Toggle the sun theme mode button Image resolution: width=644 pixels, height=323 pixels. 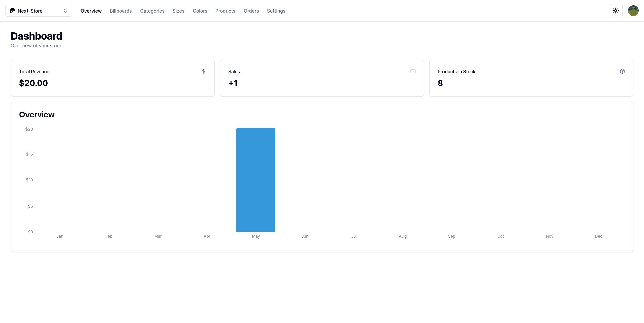coord(615,11)
